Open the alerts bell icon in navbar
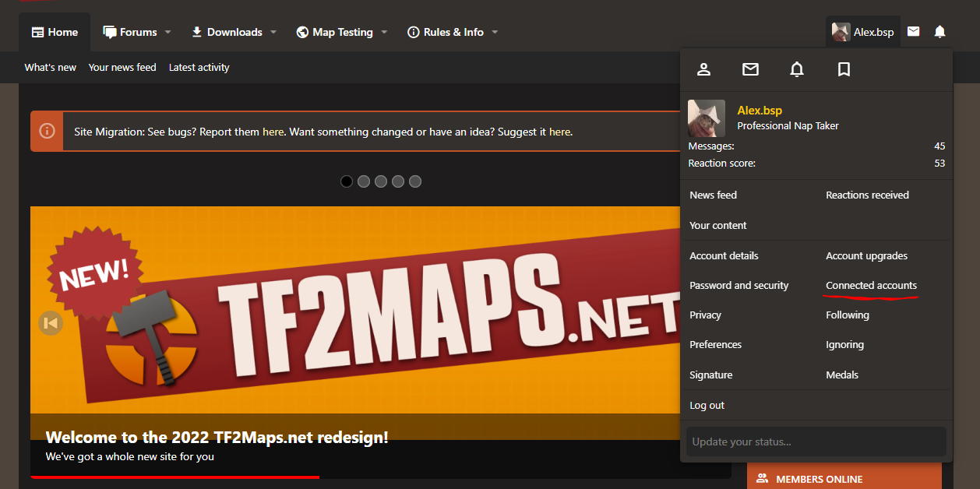 point(940,32)
